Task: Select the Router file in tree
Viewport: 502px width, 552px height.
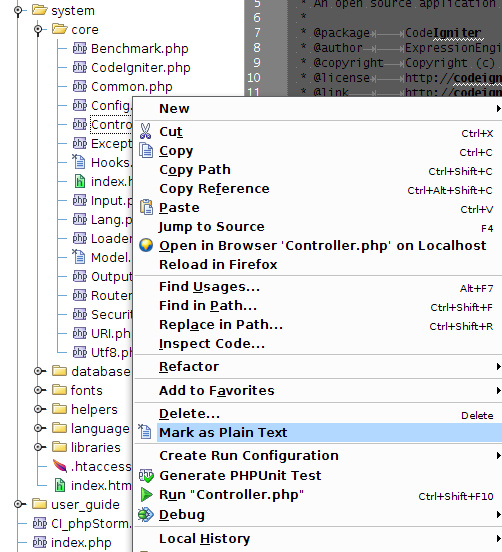Action: tap(111, 295)
